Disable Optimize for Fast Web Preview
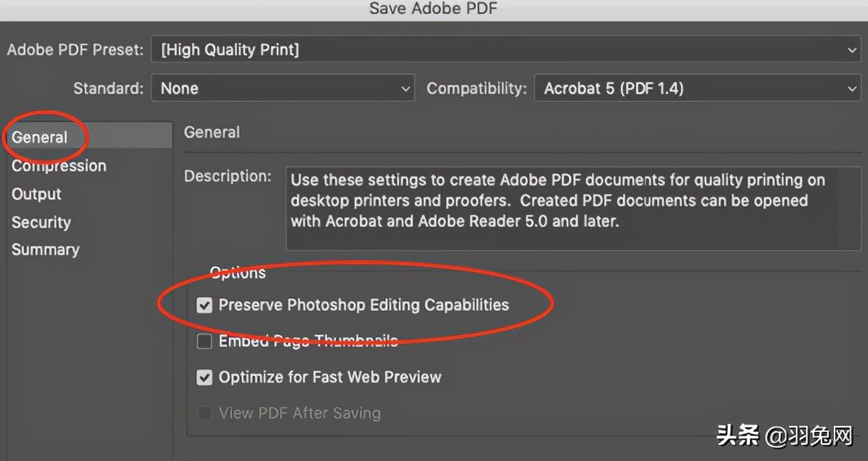 point(204,377)
